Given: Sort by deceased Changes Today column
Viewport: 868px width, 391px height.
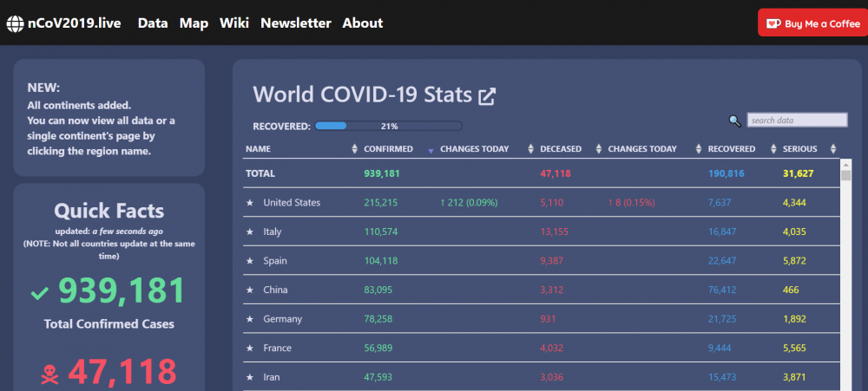Looking at the screenshot, I should (x=698, y=149).
